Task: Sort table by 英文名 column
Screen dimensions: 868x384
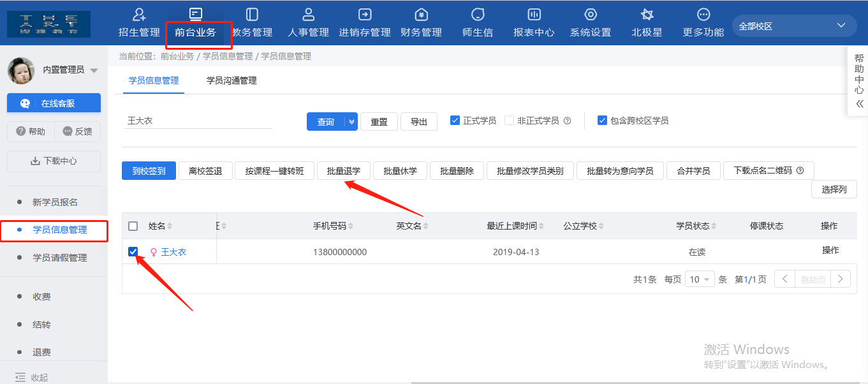Action: [x=425, y=226]
